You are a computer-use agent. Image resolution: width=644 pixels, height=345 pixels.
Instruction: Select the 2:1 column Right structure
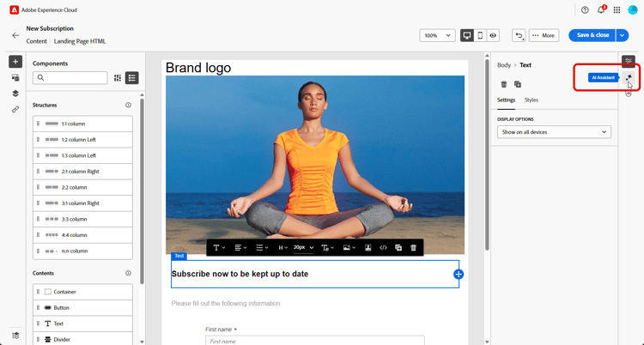coord(82,172)
